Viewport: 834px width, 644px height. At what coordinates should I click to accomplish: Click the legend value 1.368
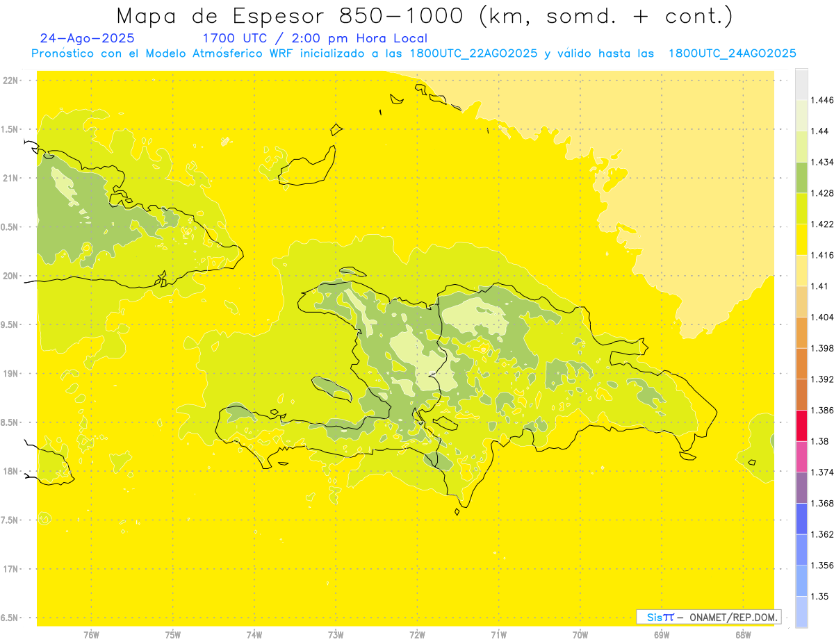(x=823, y=503)
